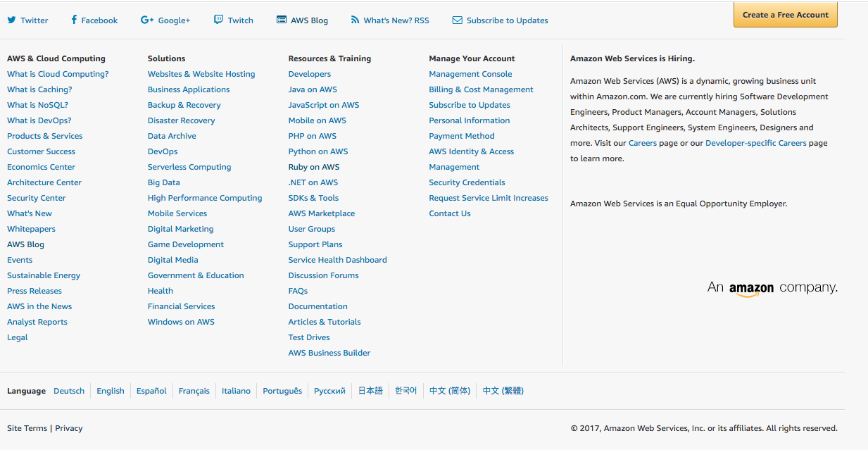The width and height of the screenshot is (868, 450).
Task: Open High Performance Computing link
Action: [205, 198]
